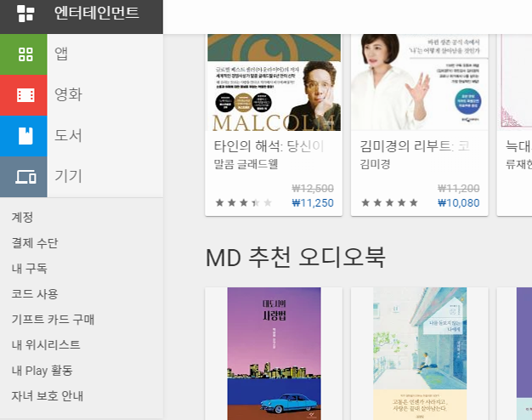Select the Devices laptop icon
Screen dimensions: 532x420
[25, 177]
